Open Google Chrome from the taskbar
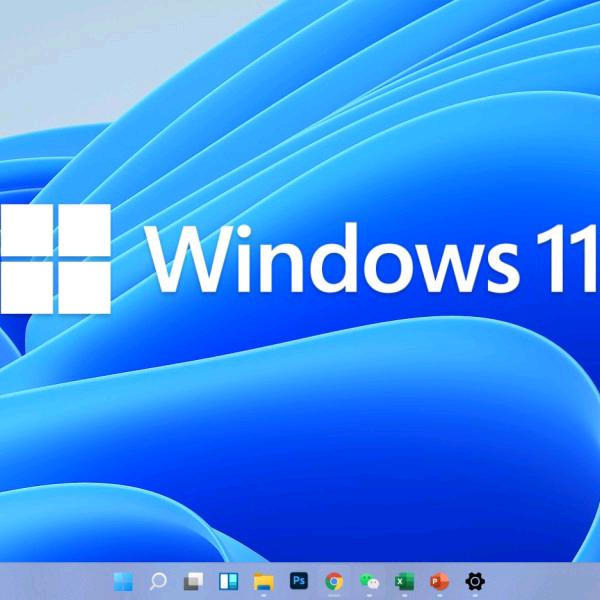 tap(334, 581)
